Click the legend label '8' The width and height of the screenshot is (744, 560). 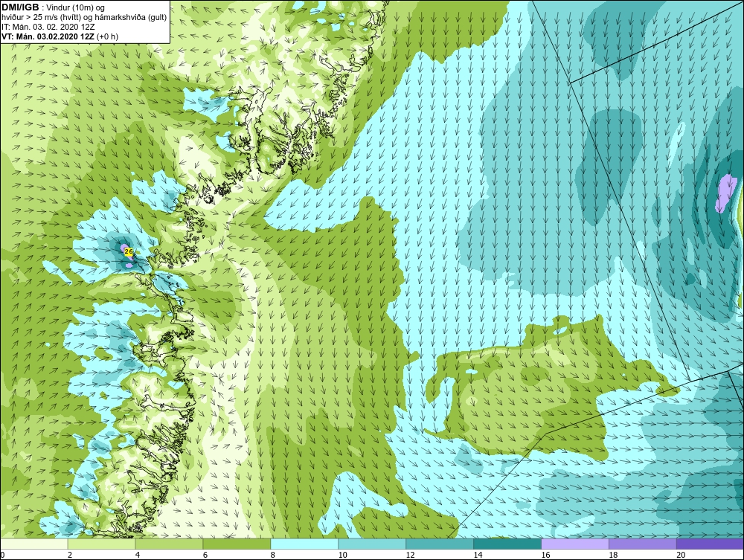(x=273, y=555)
